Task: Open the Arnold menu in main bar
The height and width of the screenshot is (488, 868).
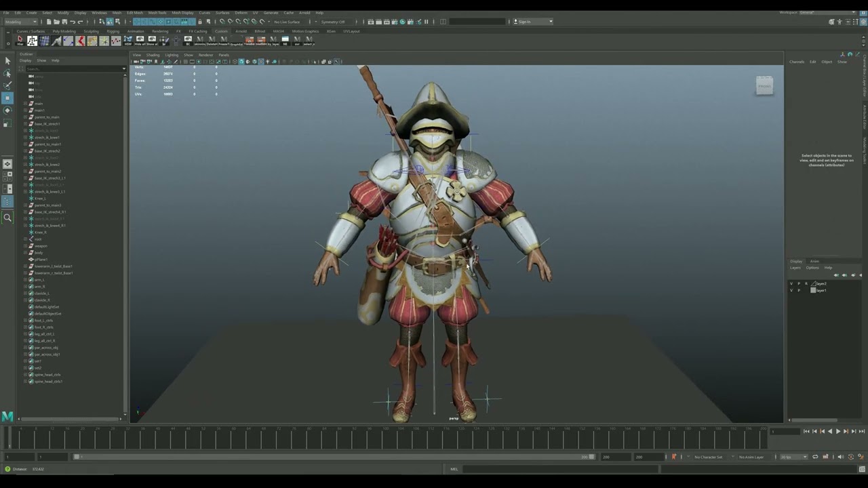Action: [x=304, y=12]
